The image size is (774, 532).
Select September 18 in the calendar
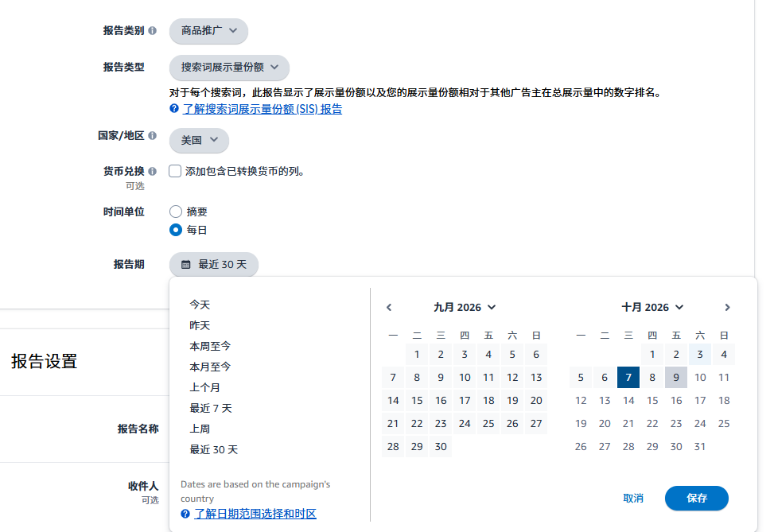click(488, 400)
